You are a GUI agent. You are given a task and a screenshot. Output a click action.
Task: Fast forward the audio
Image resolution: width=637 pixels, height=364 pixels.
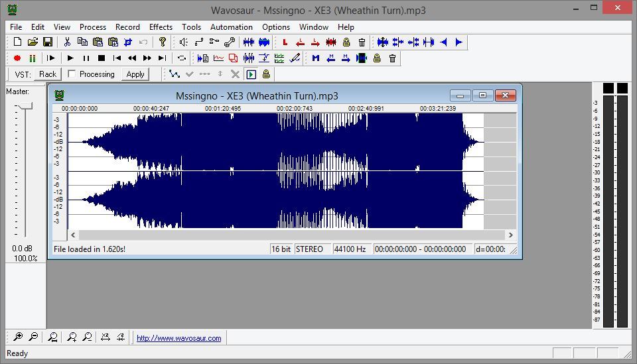coord(147,58)
